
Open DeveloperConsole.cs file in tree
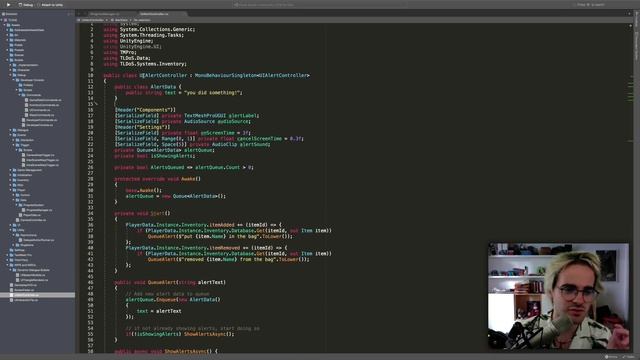coord(38,125)
